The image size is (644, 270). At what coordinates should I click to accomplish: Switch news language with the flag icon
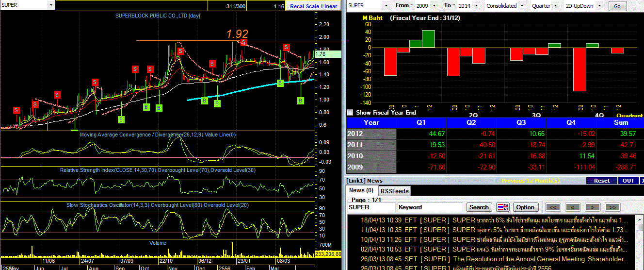pyautogui.click(x=503, y=207)
